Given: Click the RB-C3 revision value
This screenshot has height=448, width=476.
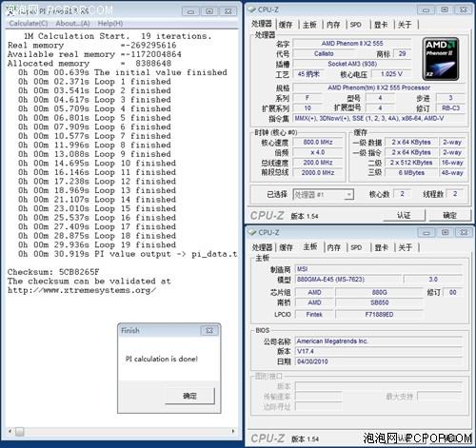Looking at the screenshot, I should coord(450,108).
